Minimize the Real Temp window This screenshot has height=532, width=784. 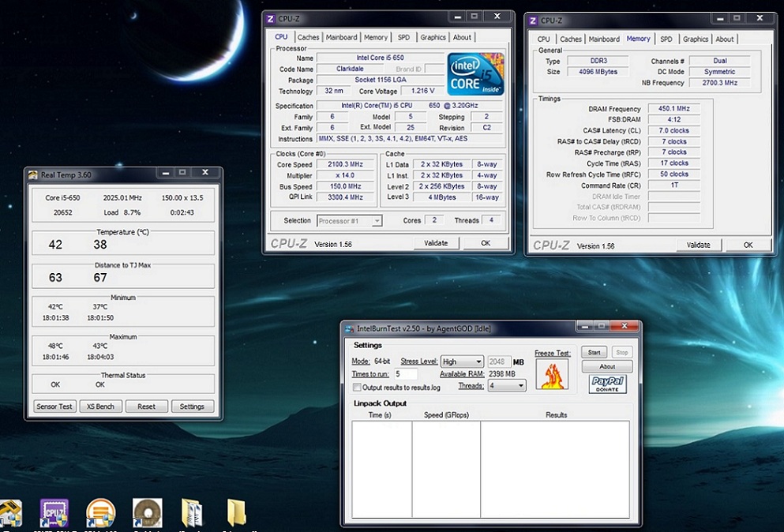tap(166, 173)
